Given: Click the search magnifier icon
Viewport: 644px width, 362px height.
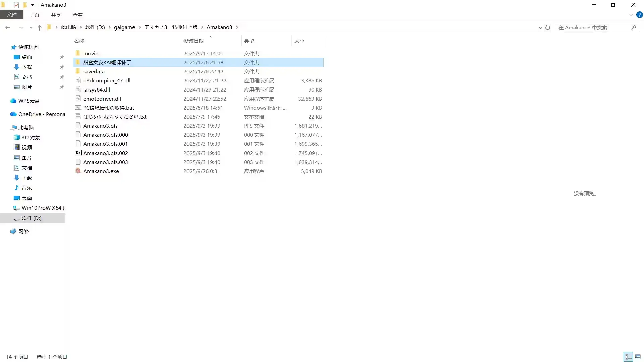Looking at the screenshot, I should (634, 28).
